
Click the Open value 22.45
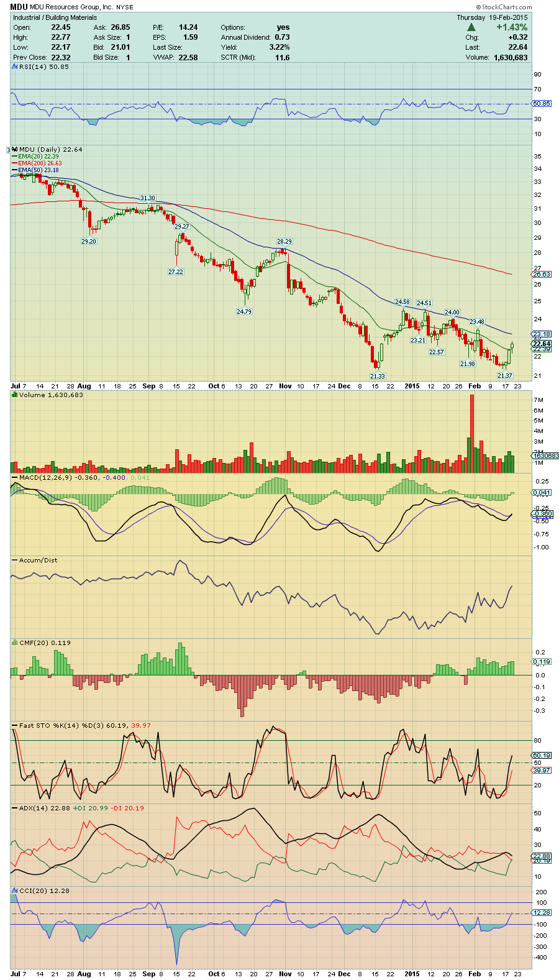tap(61, 27)
